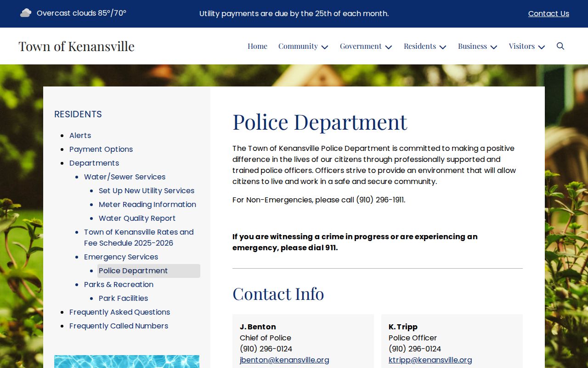
Task: Open Alerts in the Residents sidebar
Action: coord(80,135)
